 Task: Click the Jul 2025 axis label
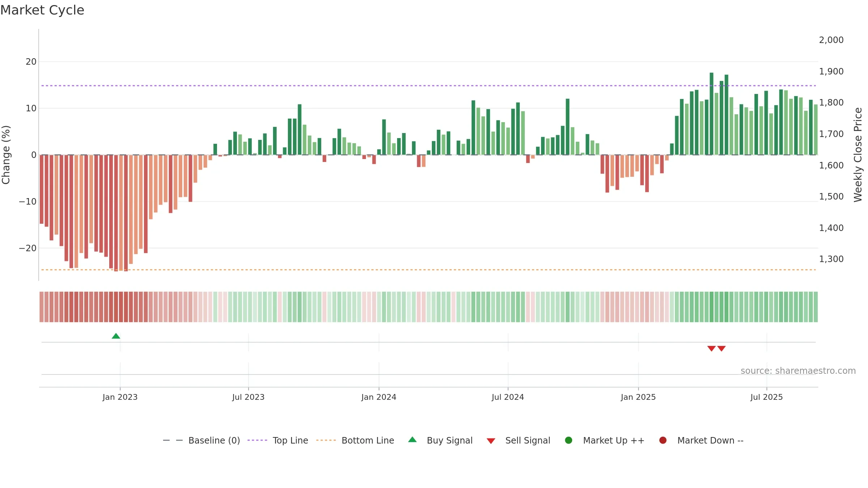pyautogui.click(x=767, y=397)
